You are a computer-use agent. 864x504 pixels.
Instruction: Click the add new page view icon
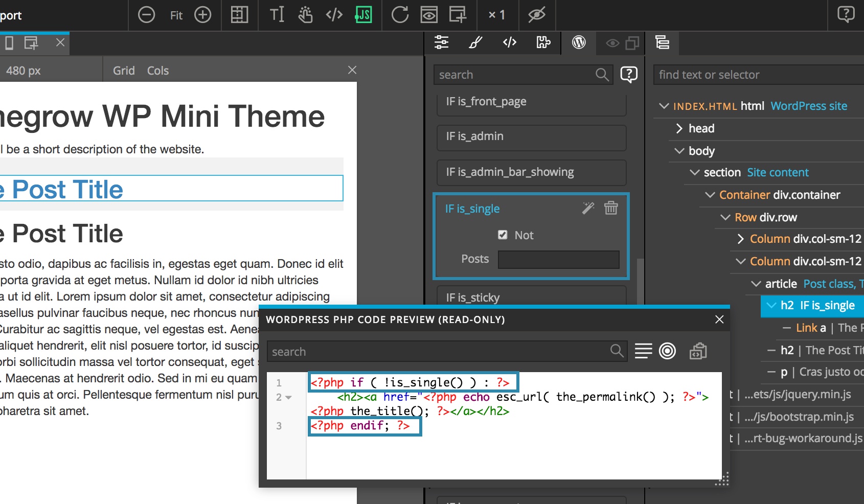[x=458, y=15]
